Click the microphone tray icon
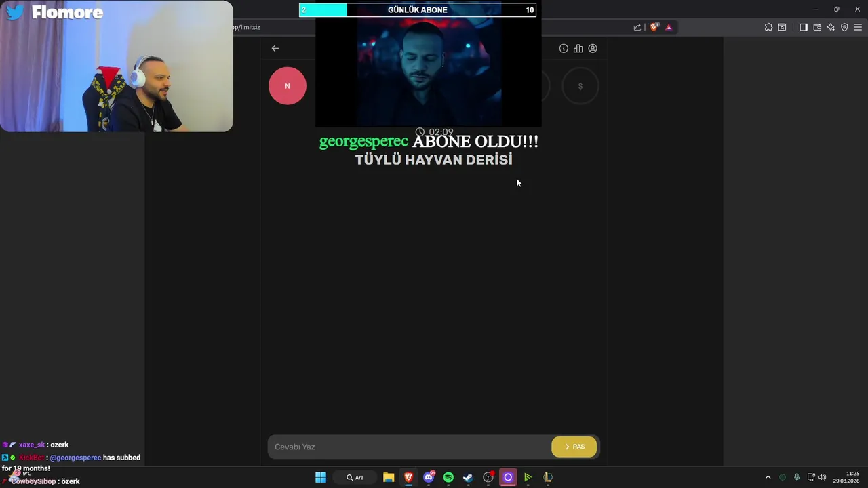Viewport: 868px width, 488px height. click(797, 477)
